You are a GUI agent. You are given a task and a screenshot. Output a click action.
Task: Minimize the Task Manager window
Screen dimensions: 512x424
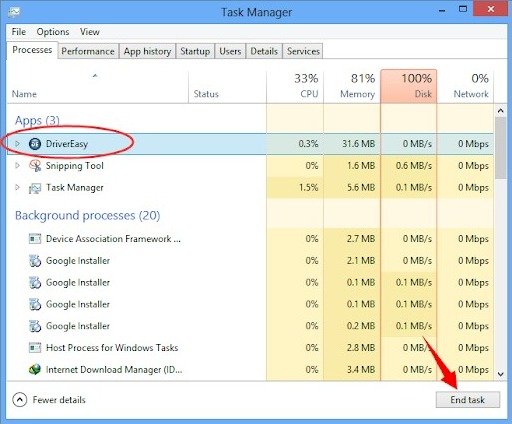(x=442, y=10)
